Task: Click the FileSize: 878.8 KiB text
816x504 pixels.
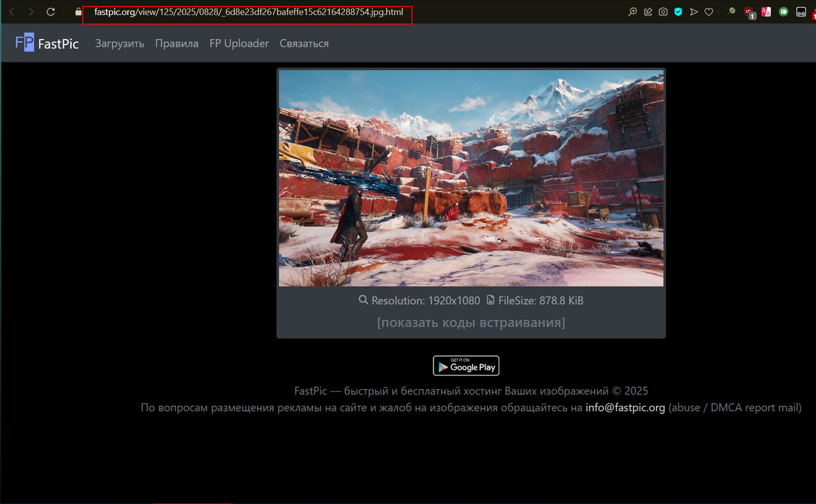Action: point(541,301)
